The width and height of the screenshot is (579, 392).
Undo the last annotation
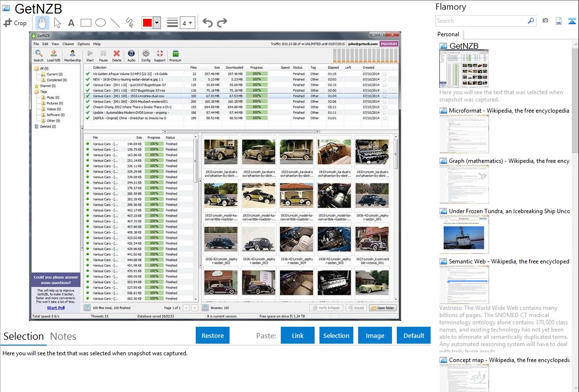pos(207,23)
